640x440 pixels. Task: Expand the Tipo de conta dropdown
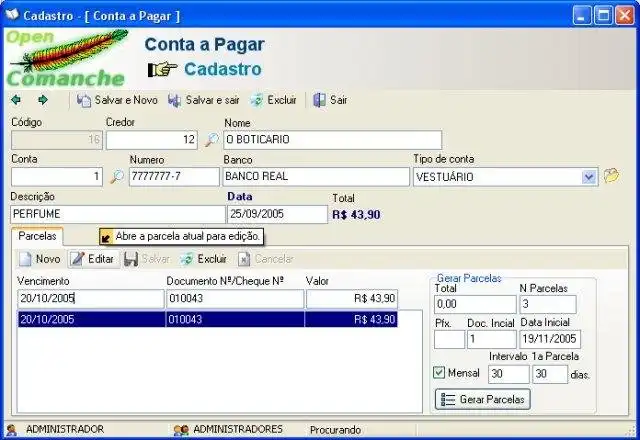click(x=589, y=177)
